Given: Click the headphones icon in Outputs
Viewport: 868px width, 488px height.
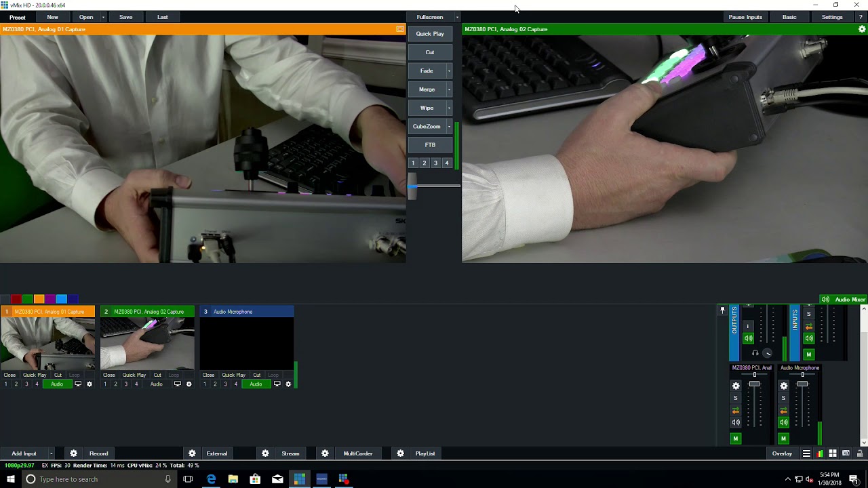Looking at the screenshot, I should tap(755, 353).
